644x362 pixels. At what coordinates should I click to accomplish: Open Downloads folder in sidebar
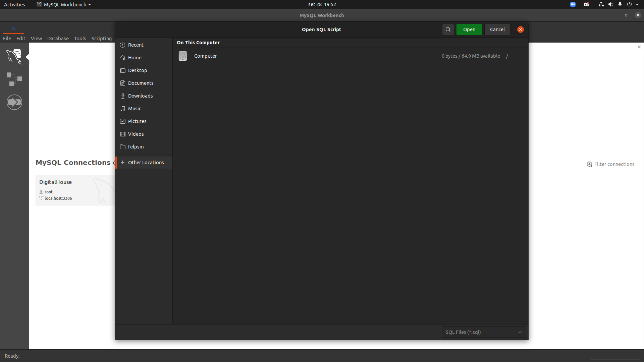click(x=144, y=96)
